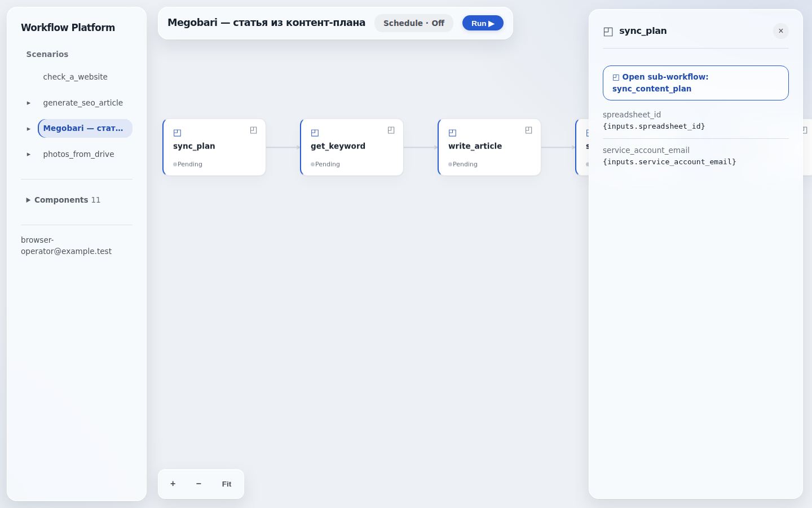812x508 pixels.
Task: Click the sub-workflow icon on the write_article node
Action: tap(452, 133)
